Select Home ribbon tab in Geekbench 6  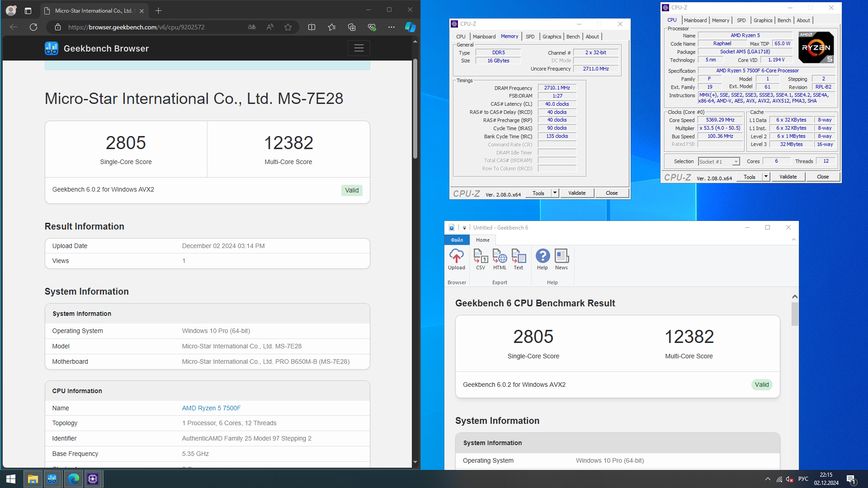tap(483, 240)
